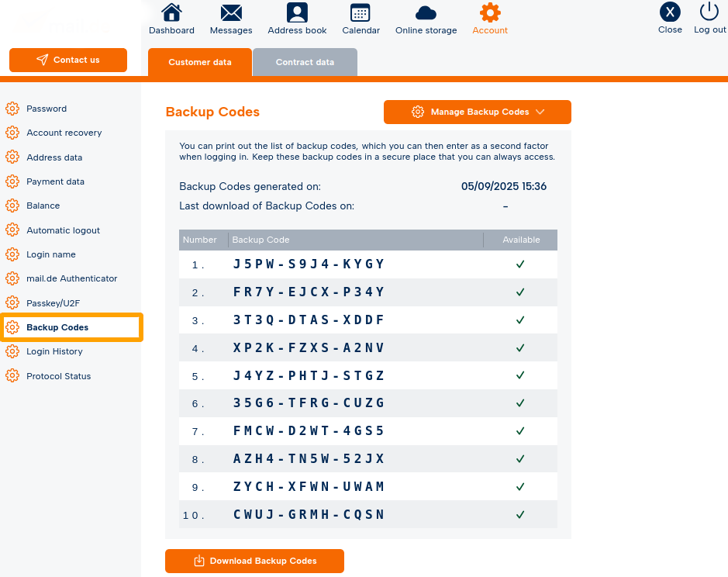Click the download icon in Download Backup Codes
The image size is (728, 577).
coord(199,561)
